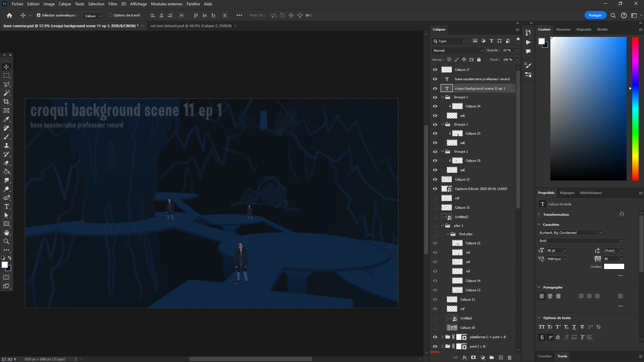
Task: Click the Home icon in options bar
Action: coord(9,15)
